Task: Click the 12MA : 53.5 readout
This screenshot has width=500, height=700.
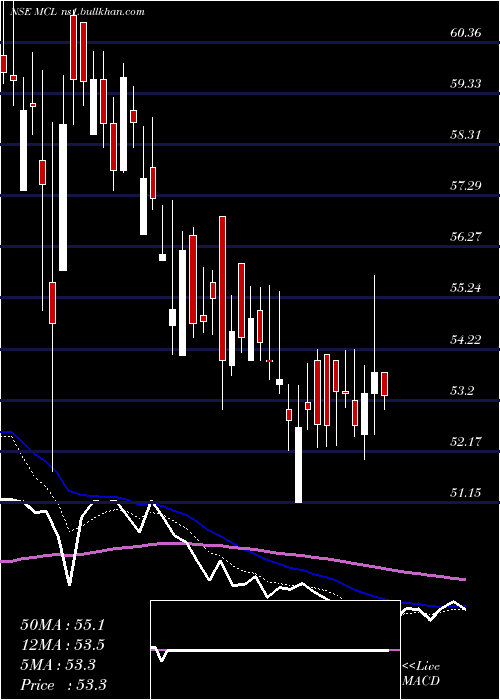Action: [x=62, y=645]
